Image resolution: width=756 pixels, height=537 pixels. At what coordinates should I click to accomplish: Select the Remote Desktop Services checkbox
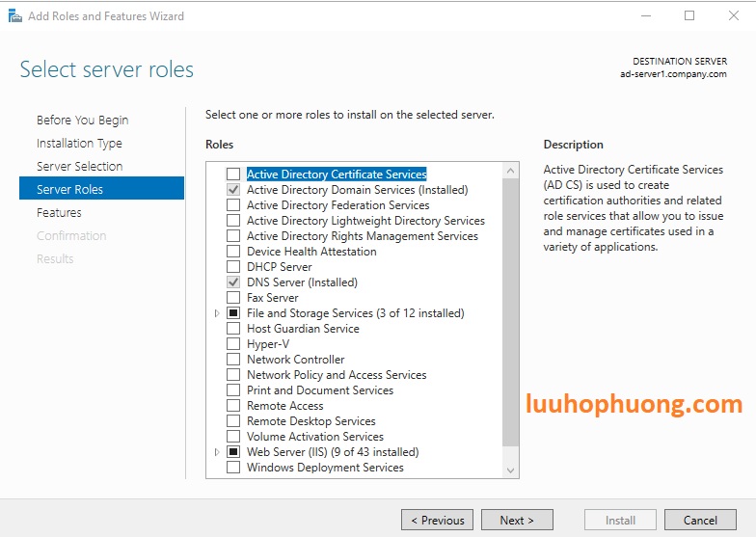(233, 421)
